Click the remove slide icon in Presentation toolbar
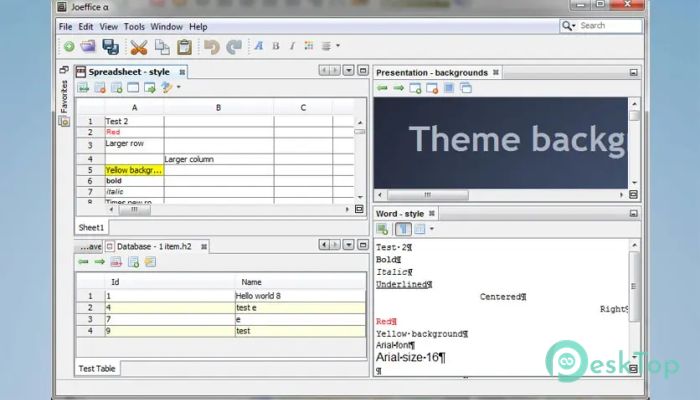Viewport: 700px width, 400px height. (432, 88)
